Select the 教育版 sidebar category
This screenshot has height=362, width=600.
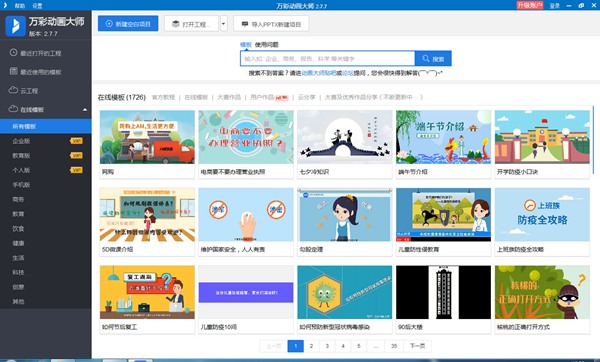pos(21,155)
